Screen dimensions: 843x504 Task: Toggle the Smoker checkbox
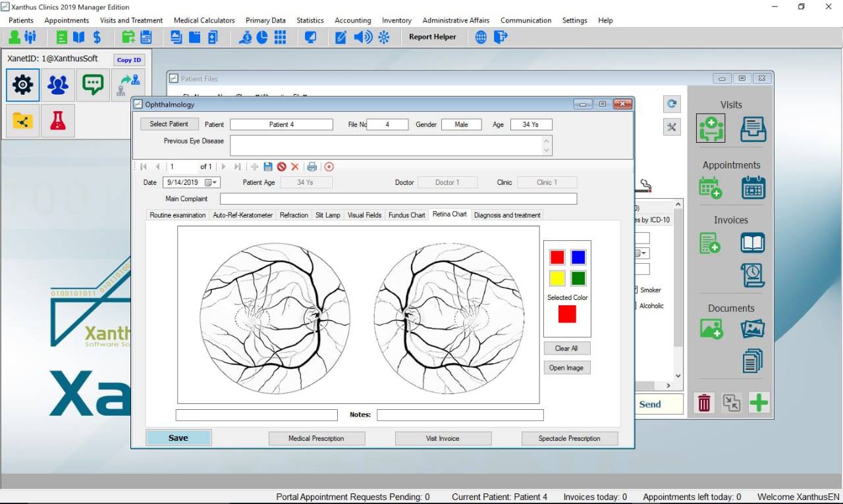click(x=636, y=290)
